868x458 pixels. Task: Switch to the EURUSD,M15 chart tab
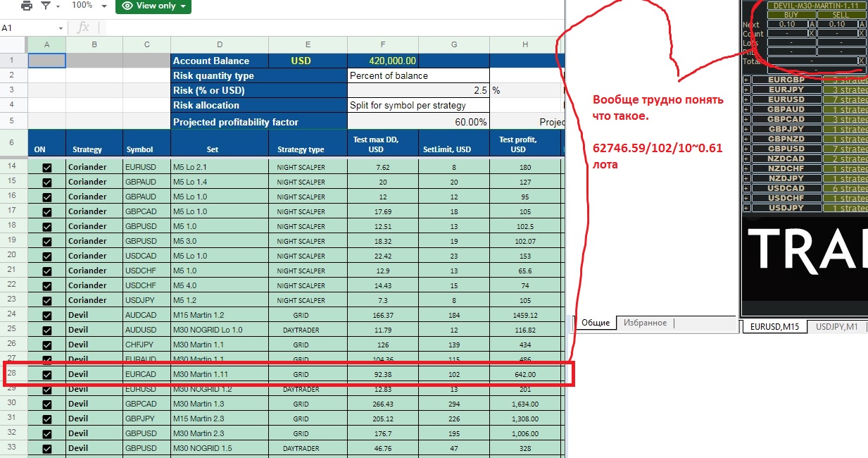tap(774, 326)
